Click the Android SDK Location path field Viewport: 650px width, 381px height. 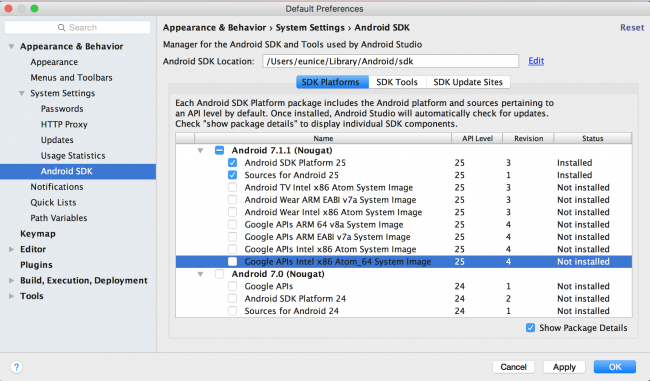coord(390,61)
